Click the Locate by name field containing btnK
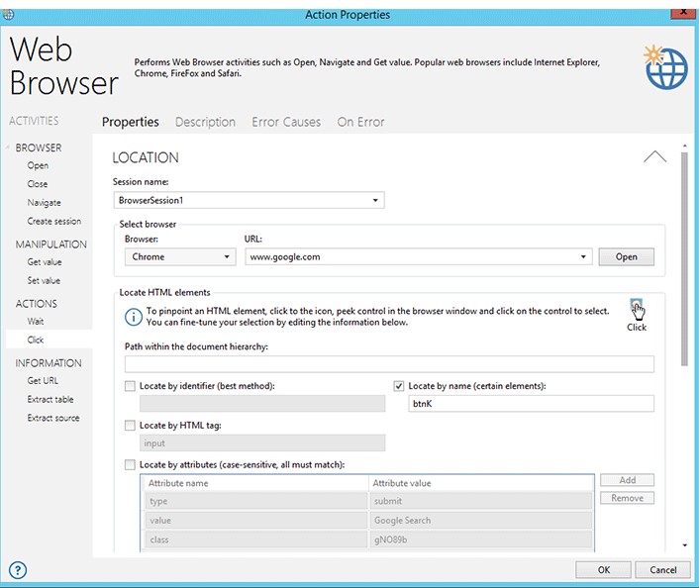This screenshot has height=588, width=700. tap(531, 404)
